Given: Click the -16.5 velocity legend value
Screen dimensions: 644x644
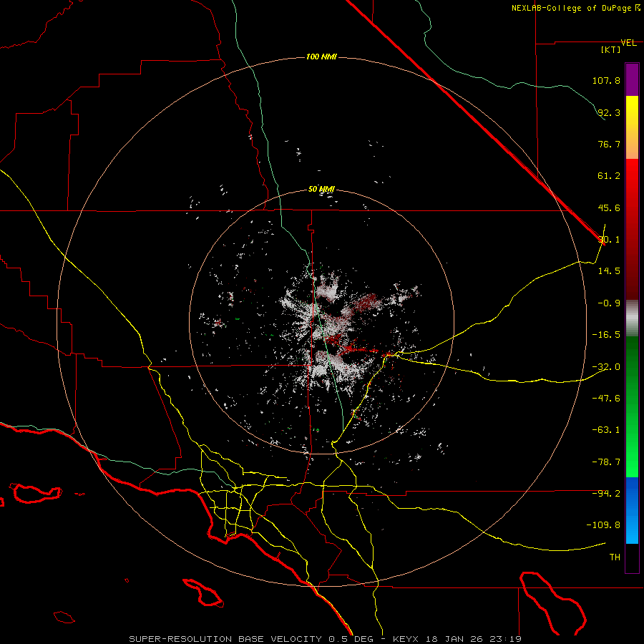Looking at the screenshot, I should 606,335.
